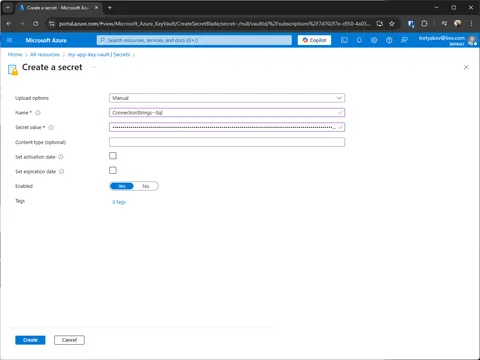Click info icon beside Set expiration date
The image size is (480, 360).
tap(61, 172)
